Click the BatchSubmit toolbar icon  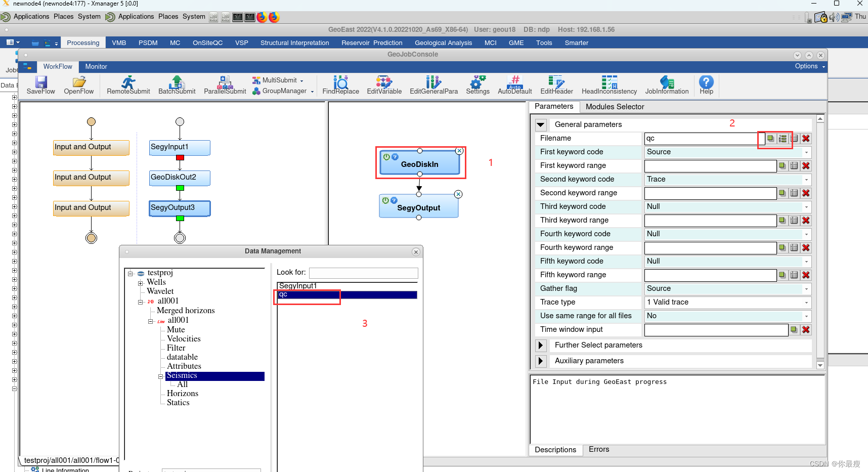coord(177,81)
